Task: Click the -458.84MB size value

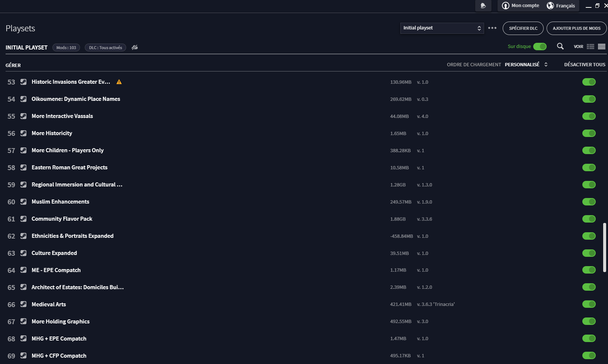Action: coord(401,236)
